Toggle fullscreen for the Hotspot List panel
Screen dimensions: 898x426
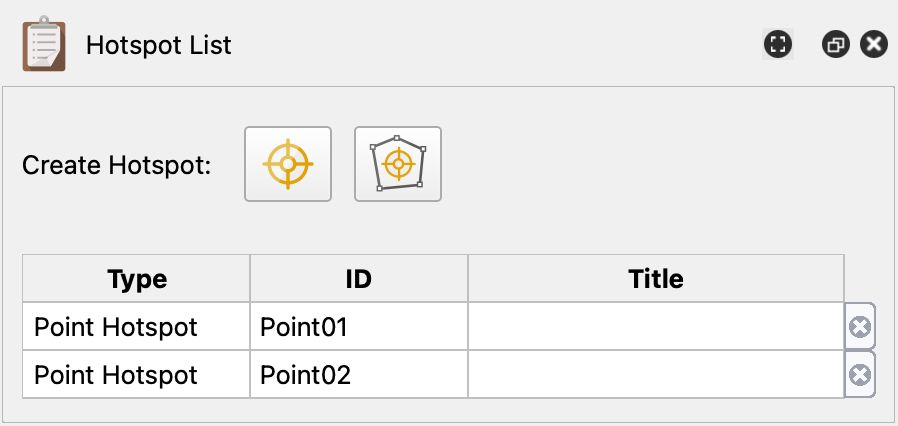coord(778,44)
